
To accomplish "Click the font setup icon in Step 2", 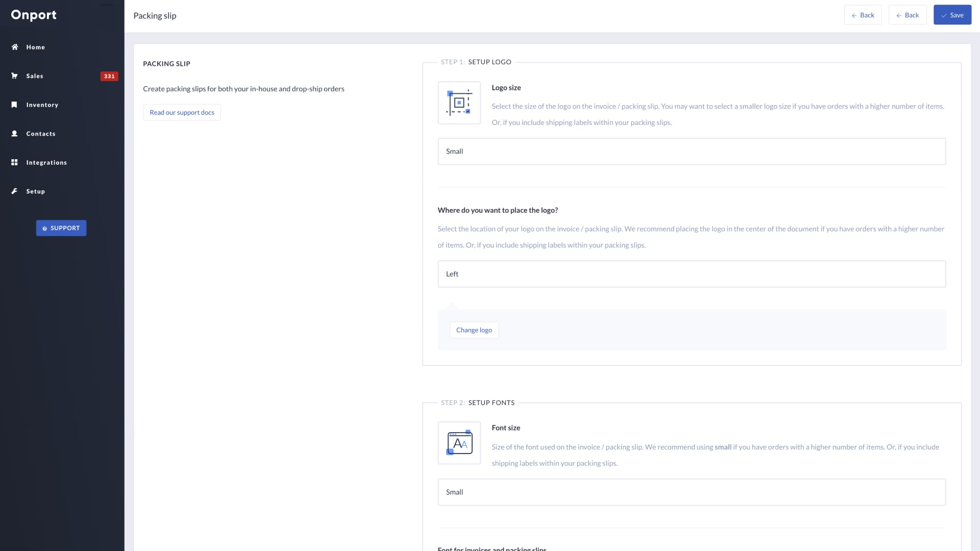I will [x=459, y=443].
